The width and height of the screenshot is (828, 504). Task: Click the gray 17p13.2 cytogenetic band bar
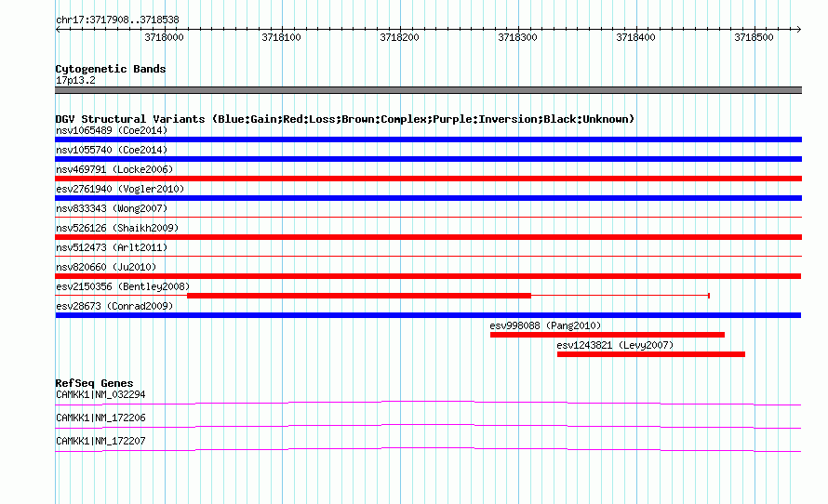pos(428,90)
